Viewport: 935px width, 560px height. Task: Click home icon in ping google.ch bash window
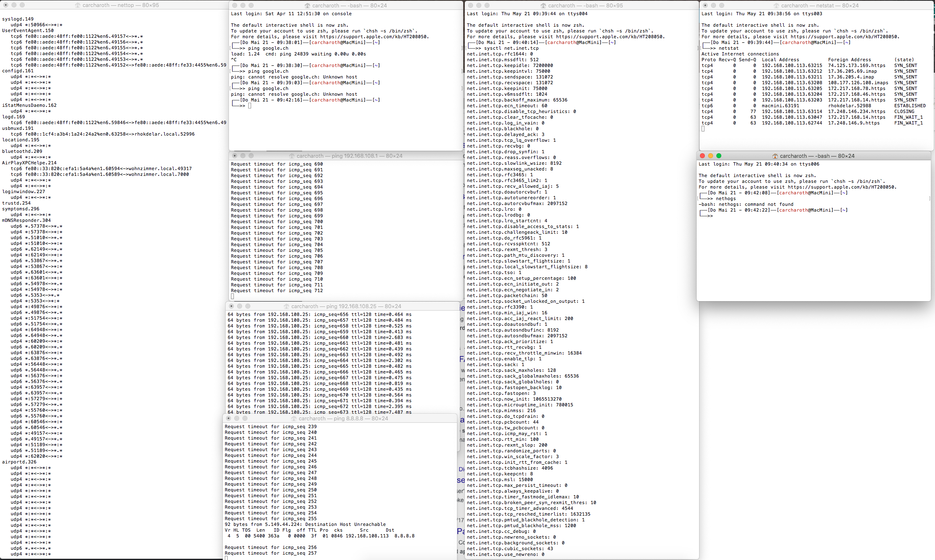click(x=307, y=6)
